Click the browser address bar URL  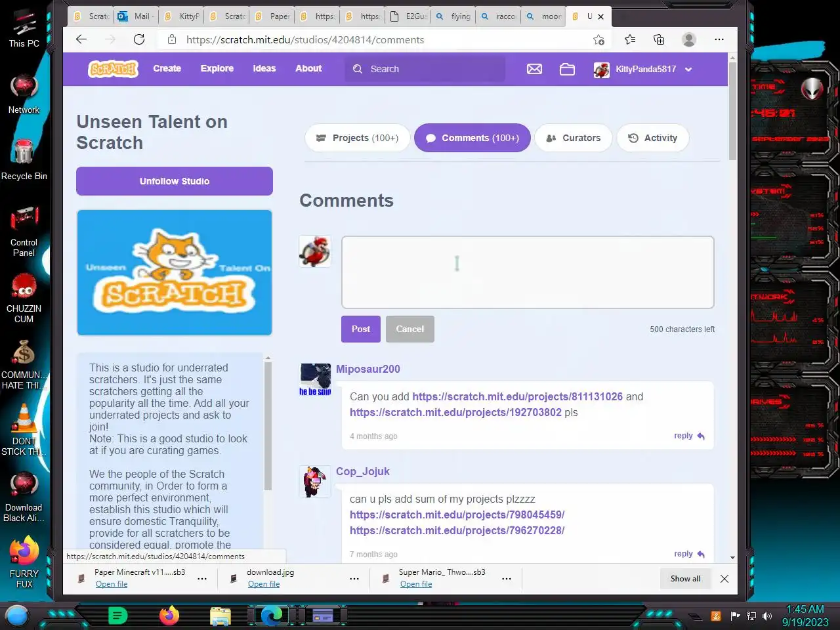coord(305,39)
